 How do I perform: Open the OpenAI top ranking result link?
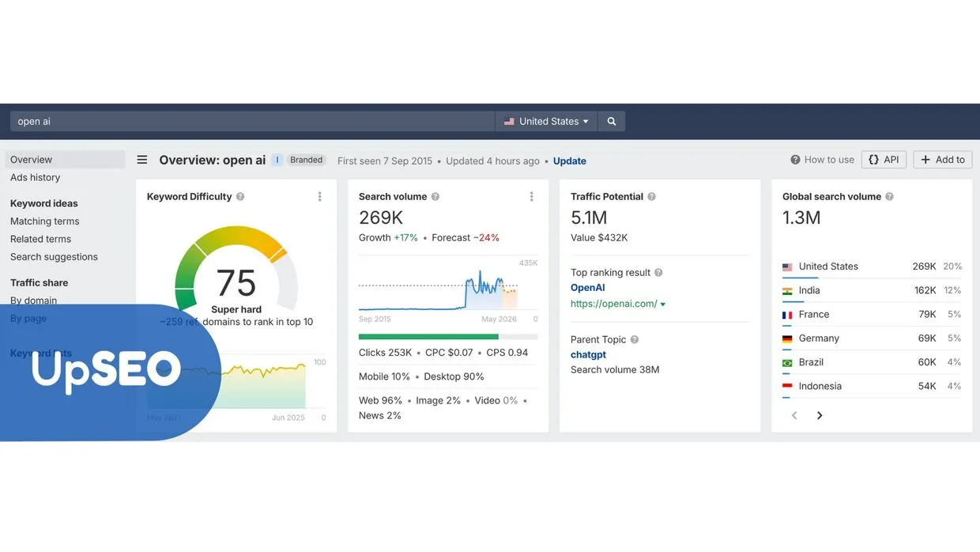pyautogui.click(x=587, y=288)
